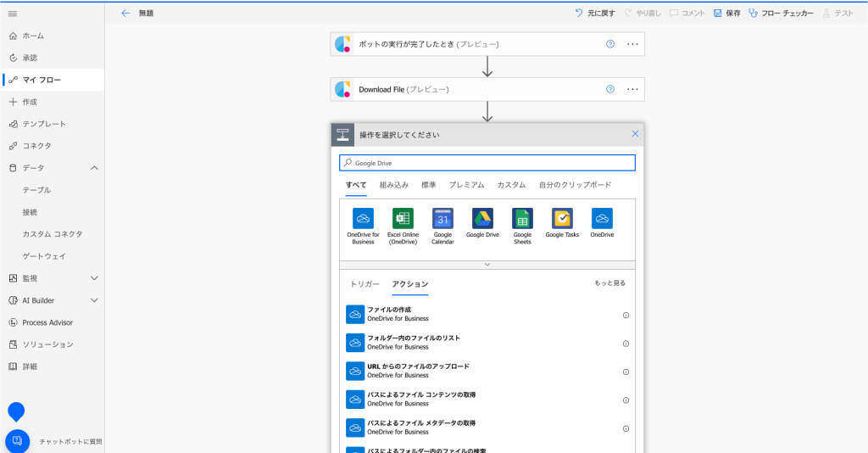Image resolution: width=868 pixels, height=453 pixels.
Task: Close the 操作を選択してください panel
Action: (635, 134)
